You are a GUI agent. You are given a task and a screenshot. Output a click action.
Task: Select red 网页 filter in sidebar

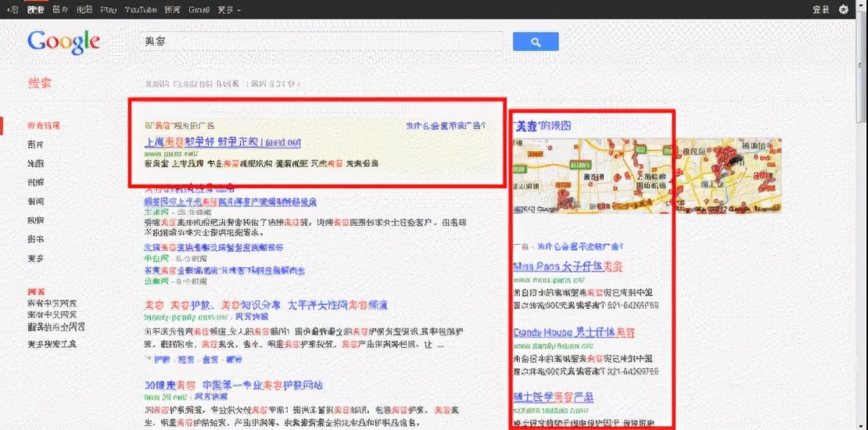click(37, 292)
